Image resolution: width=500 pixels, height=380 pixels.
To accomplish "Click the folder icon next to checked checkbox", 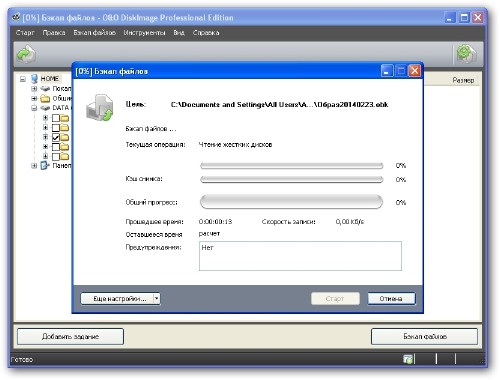I will tap(65, 137).
